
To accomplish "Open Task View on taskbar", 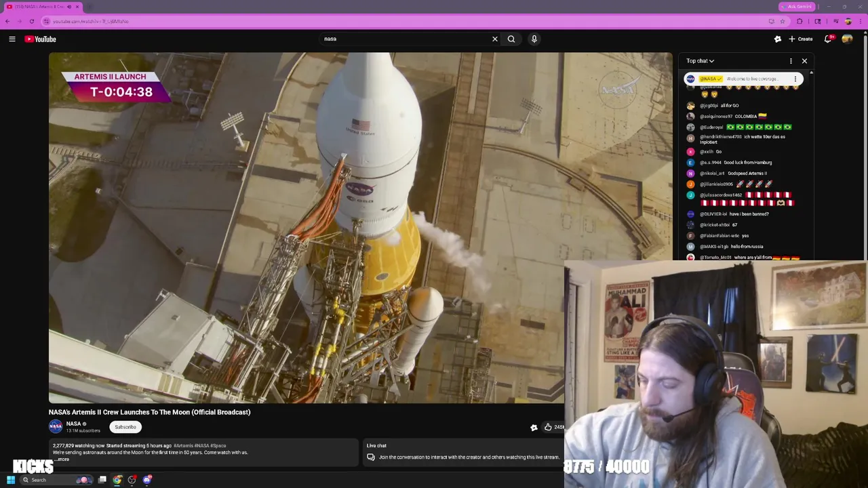I will pyautogui.click(x=102, y=480).
